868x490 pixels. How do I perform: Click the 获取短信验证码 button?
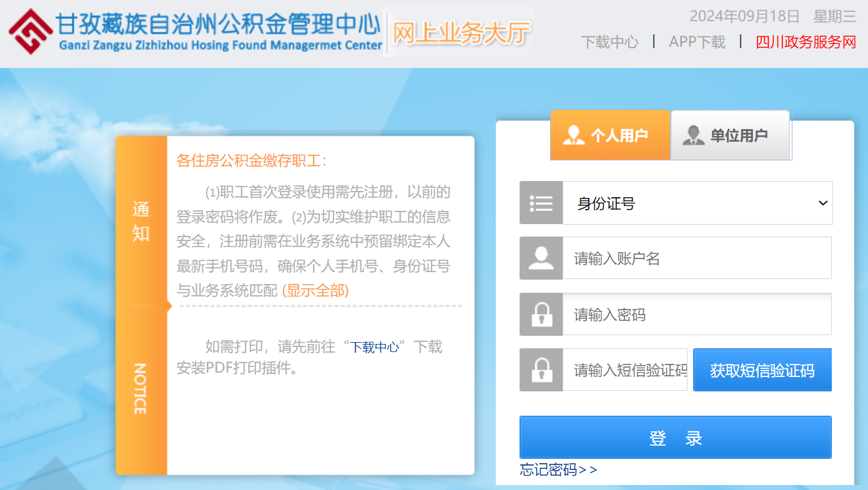click(762, 370)
